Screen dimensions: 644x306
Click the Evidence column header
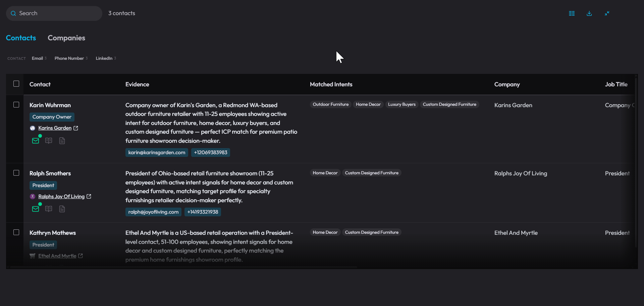click(x=137, y=84)
